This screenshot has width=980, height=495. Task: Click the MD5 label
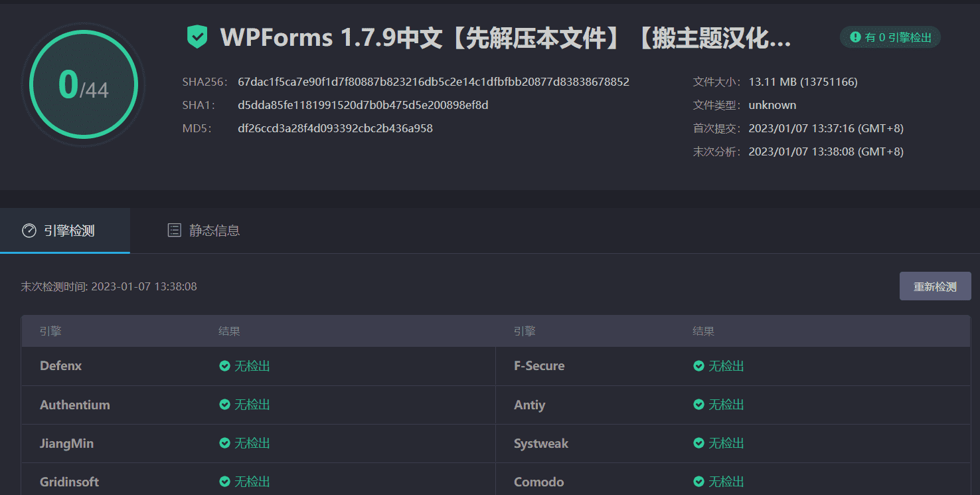pos(197,128)
